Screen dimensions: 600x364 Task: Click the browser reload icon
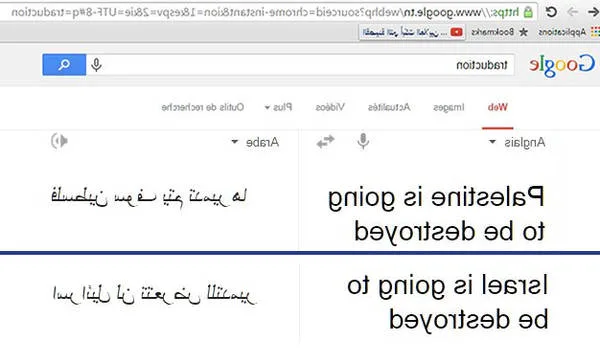(x=551, y=12)
